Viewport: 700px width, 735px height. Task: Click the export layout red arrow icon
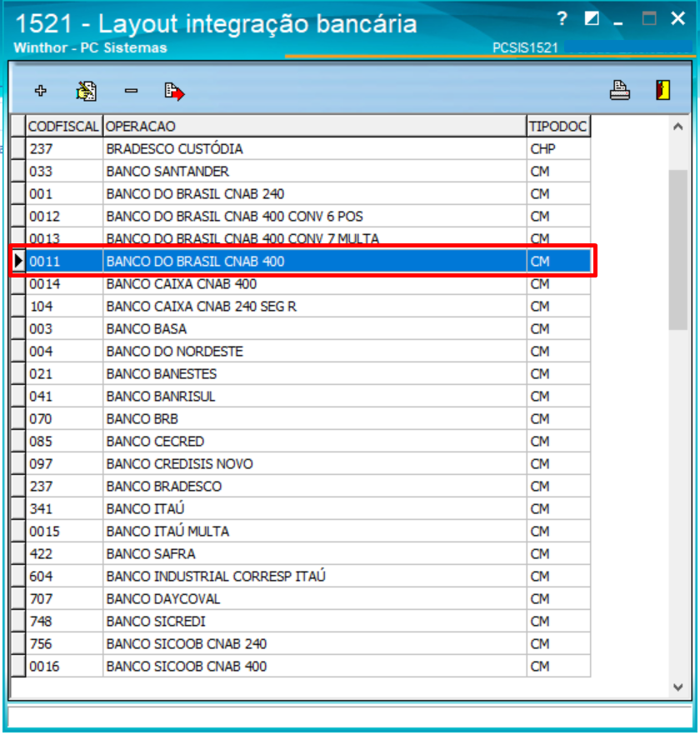pyautogui.click(x=174, y=91)
